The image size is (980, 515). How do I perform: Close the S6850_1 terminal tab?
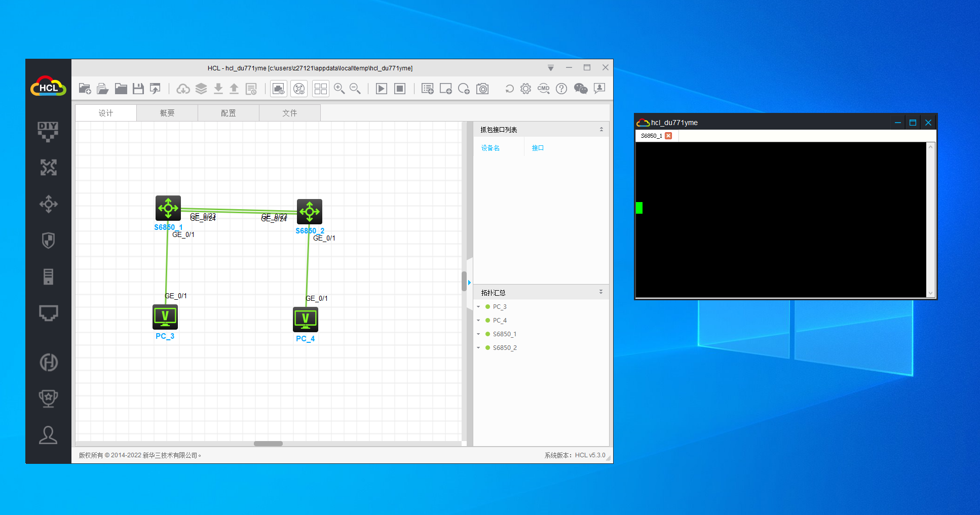pos(668,136)
